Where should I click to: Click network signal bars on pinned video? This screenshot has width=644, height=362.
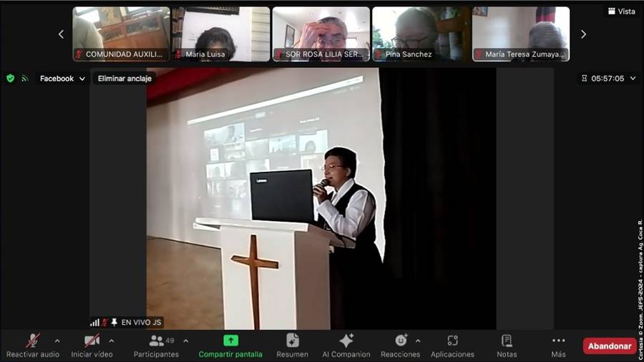(x=95, y=323)
